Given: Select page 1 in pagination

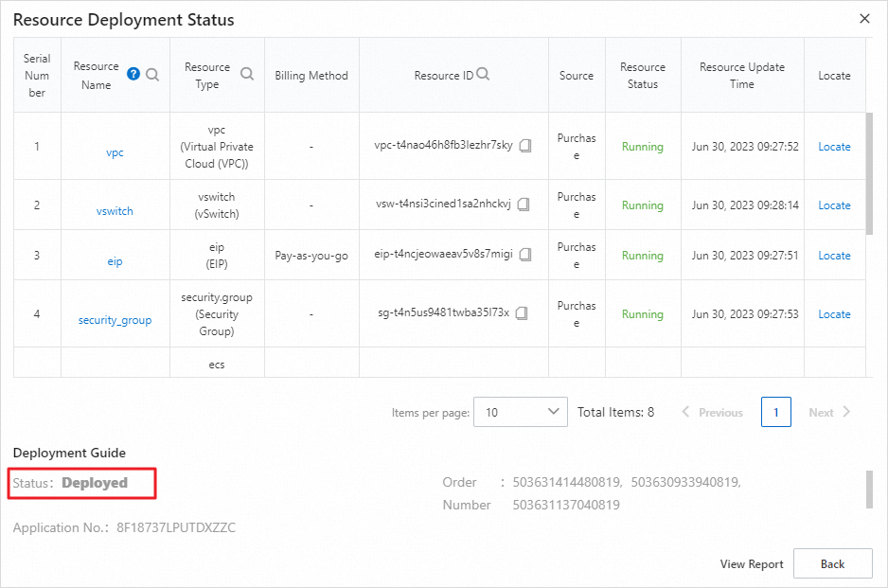Looking at the screenshot, I should point(776,413).
